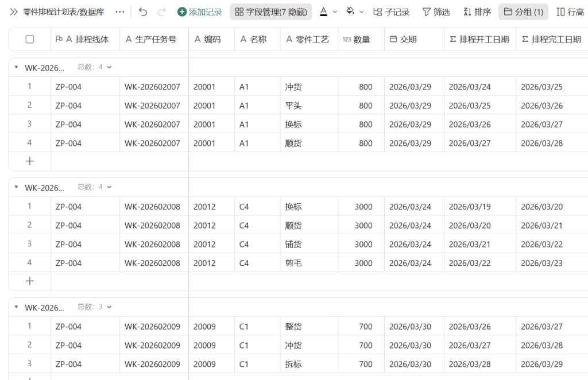Open the text color dropdown arrow

coord(335,12)
